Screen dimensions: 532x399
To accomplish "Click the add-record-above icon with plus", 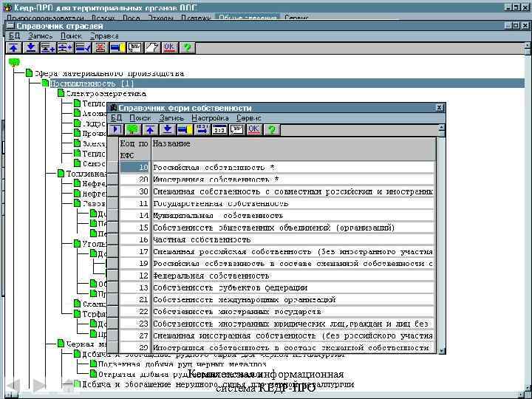I will tap(48, 48).
